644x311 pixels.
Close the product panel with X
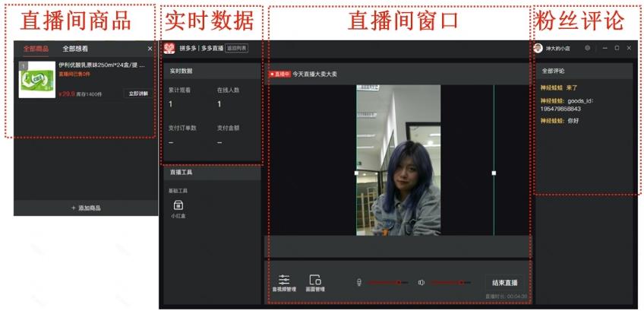tap(150, 49)
